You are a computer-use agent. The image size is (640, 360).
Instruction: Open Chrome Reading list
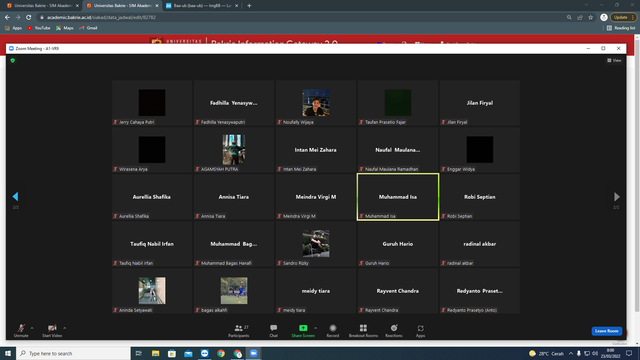tap(620, 28)
